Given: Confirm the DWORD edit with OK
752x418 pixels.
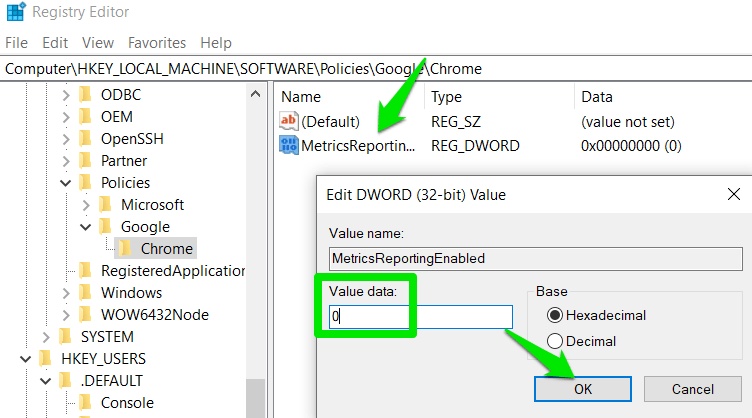Looking at the screenshot, I should [x=583, y=389].
